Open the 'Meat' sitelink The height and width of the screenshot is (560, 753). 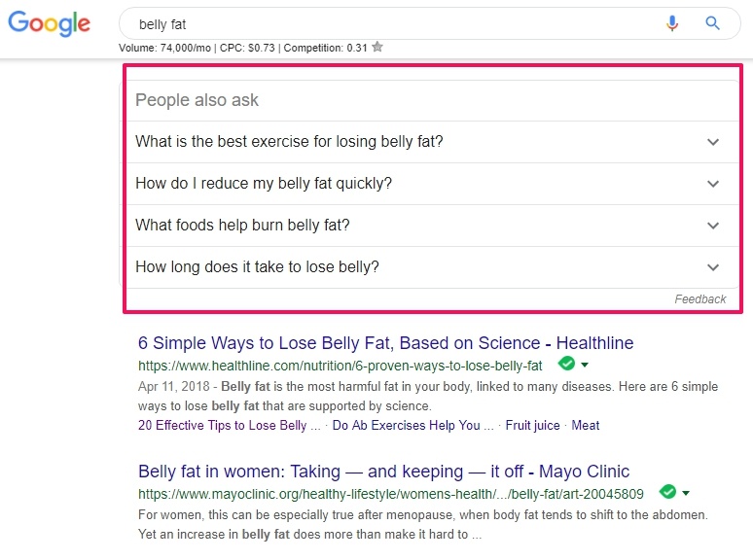[585, 425]
